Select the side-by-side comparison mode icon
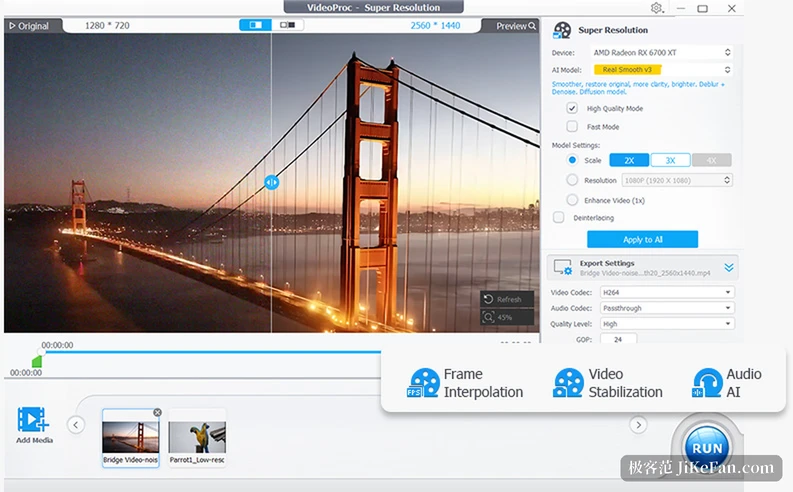The width and height of the screenshot is (793, 492). pyautogui.click(x=287, y=25)
